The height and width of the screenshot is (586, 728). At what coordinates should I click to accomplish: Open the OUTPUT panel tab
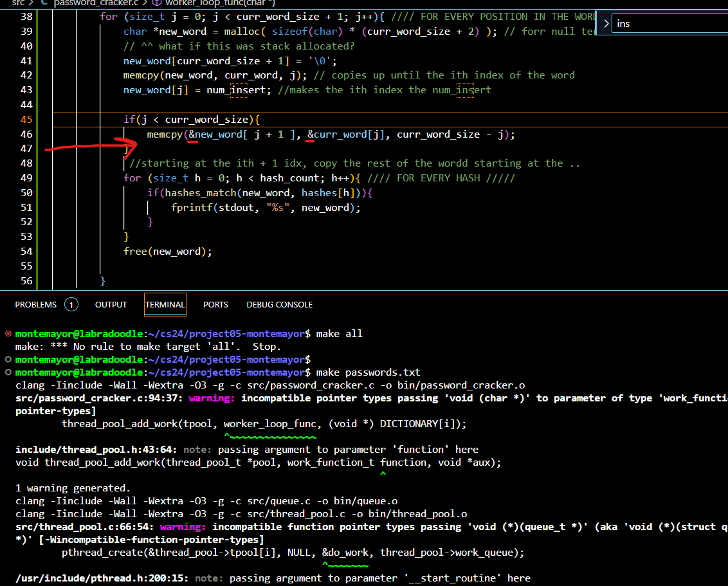[x=111, y=305]
